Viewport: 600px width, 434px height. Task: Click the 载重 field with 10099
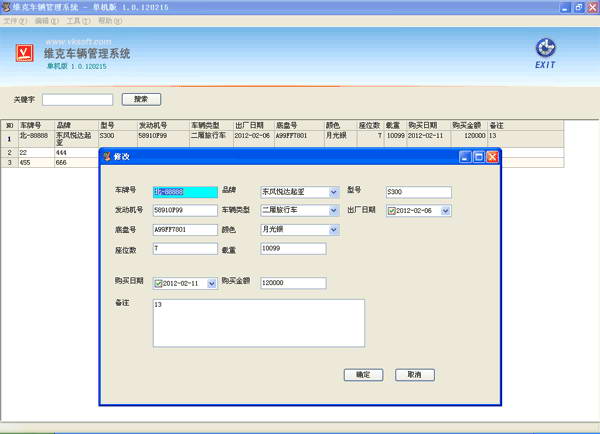click(293, 249)
